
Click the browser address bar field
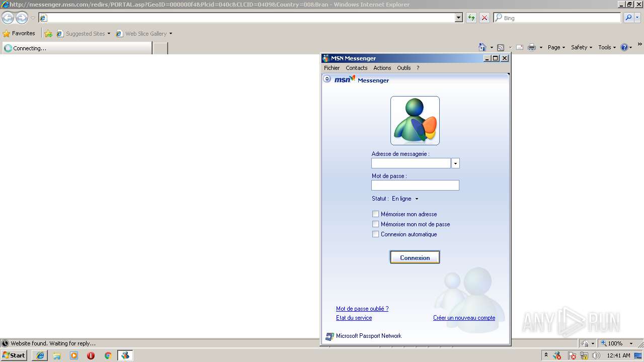click(x=247, y=18)
